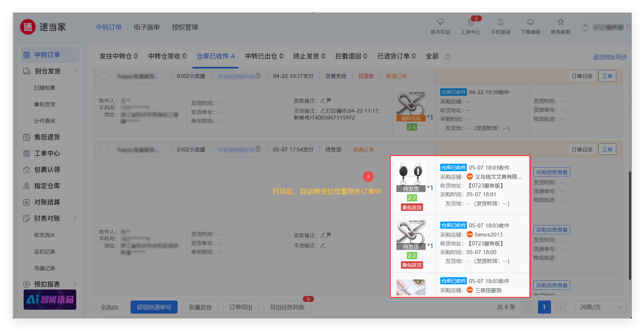Switch to 中转已出仓 tab
The width and height of the screenshot is (644, 331).
pyautogui.click(x=264, y=56)
